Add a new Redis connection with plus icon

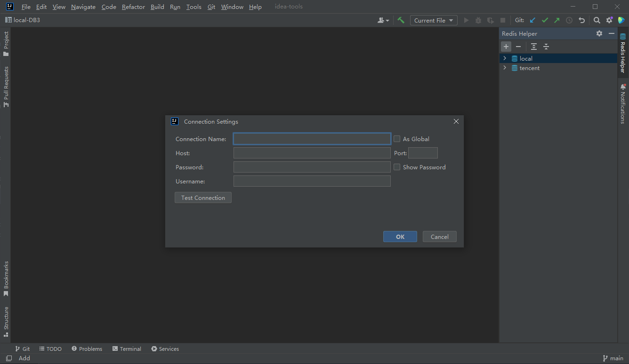(x=506, y=47)
